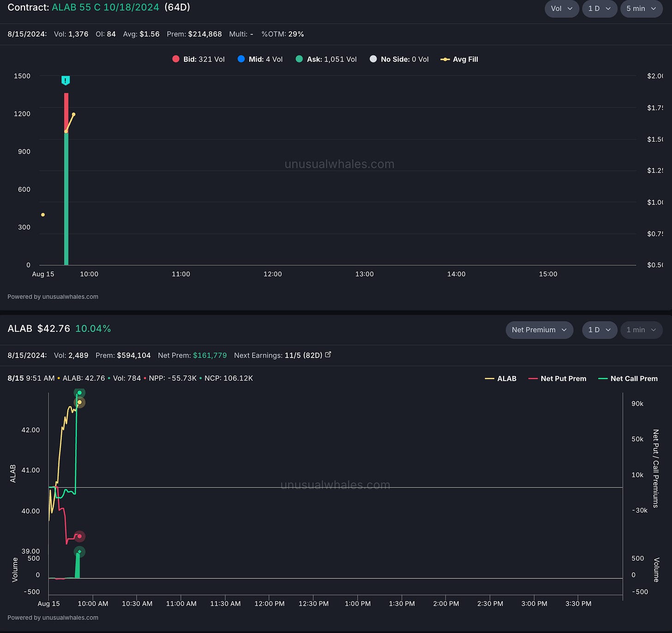Click the teal alert flag above the volume bar
Image resolution: width=672 pixels, height=633 pixels.
pyautogui.click(x=66, y=81)
